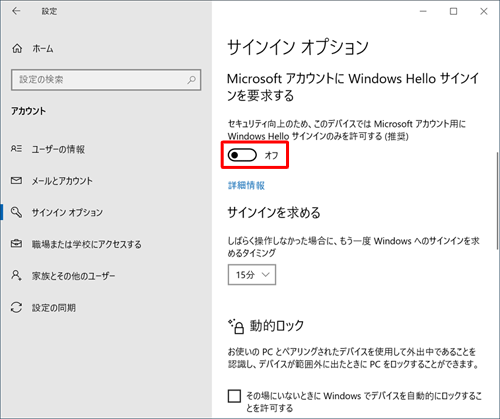This screenshot has height=419, width=500.
Task: Select メールとアカウント menu item
Action: coord(62,181)
